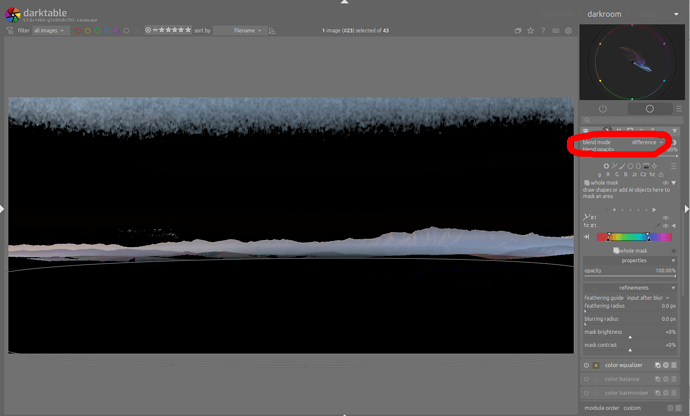Click the image overlays star icon
Viewport: 690px width, 416px height.
pyautogui.click(x=531, y=30)
